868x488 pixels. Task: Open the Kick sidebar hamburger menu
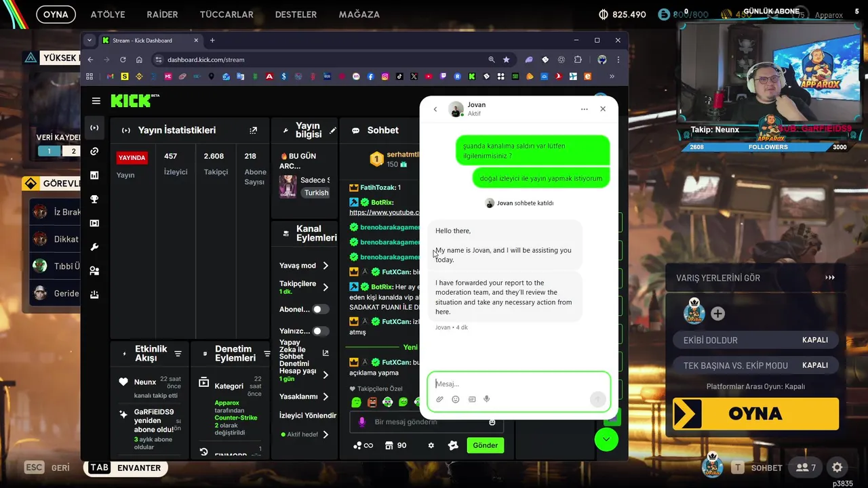tap(96, 101)
